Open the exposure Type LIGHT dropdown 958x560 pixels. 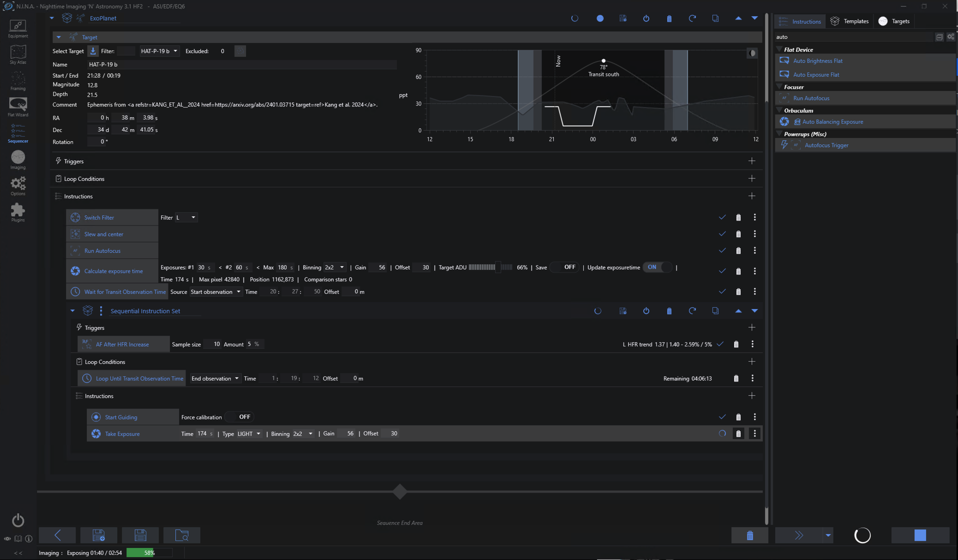tap(249, 434)
